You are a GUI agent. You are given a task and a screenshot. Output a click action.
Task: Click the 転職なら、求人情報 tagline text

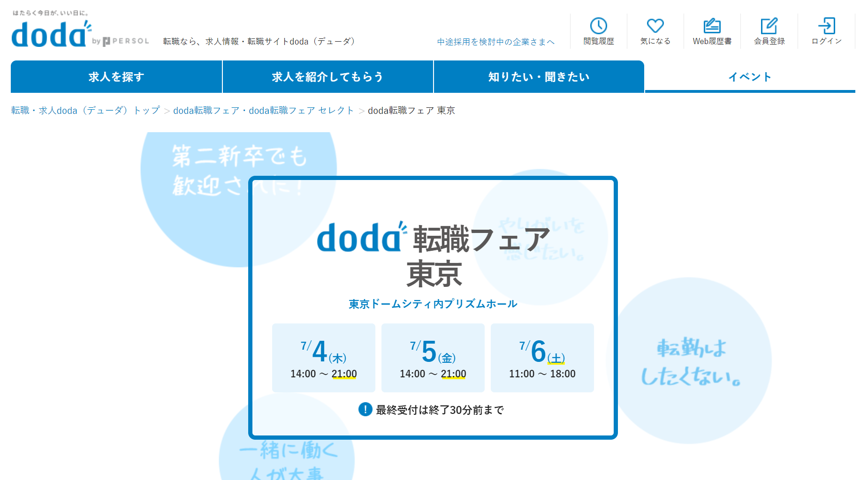click(x=259, y=41)
